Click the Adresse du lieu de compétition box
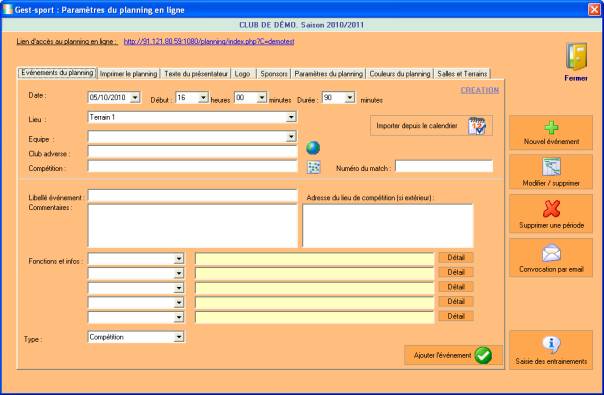This screenshot has width=604, height=395. click(x=388, y=226)
